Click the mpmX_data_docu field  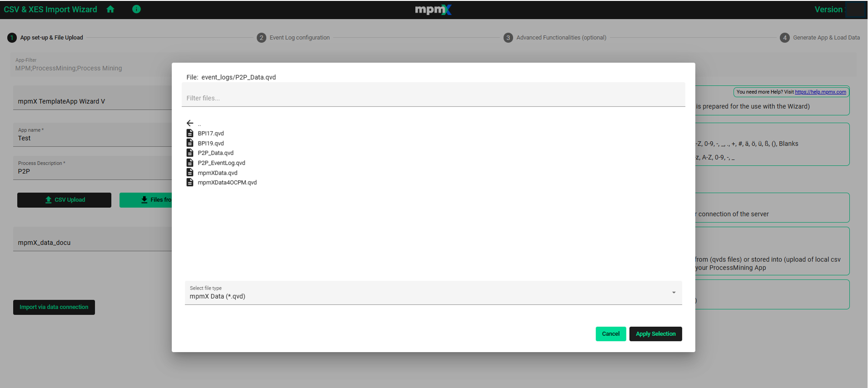93,239
